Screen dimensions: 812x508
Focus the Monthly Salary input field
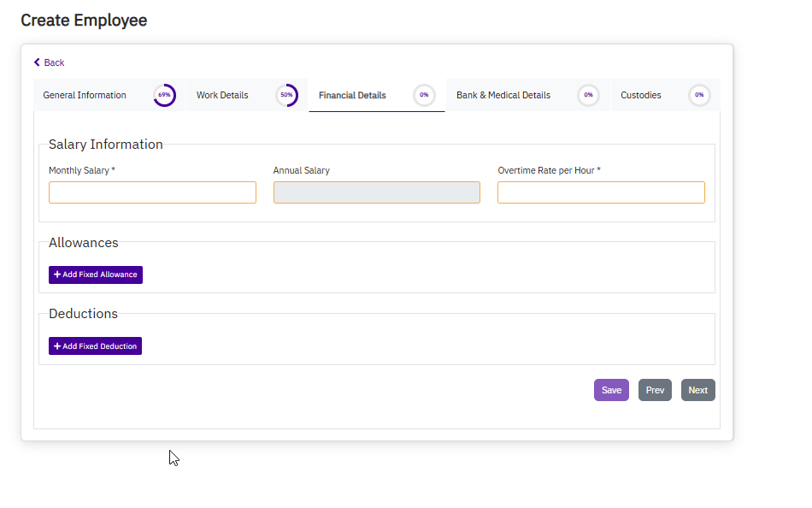tap(152, 192)
